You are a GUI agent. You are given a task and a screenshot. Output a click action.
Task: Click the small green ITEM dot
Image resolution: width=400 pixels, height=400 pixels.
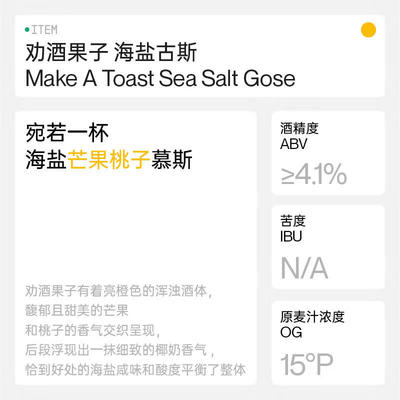27,30
